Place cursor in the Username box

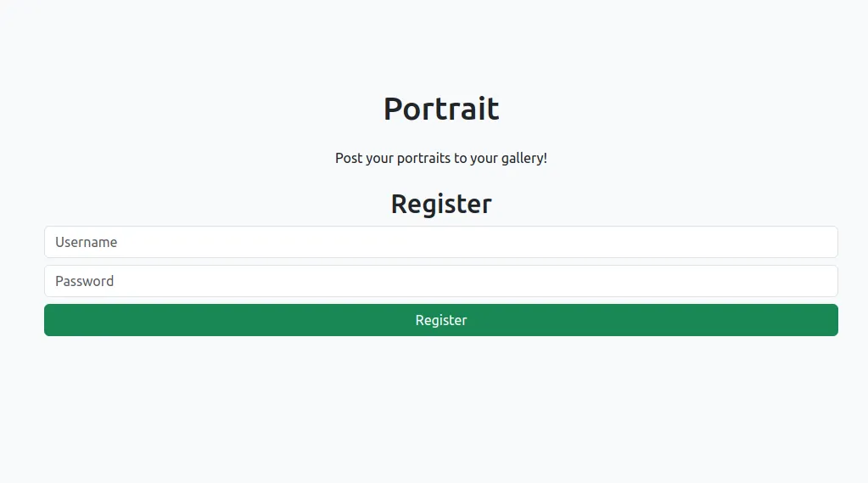441,242
